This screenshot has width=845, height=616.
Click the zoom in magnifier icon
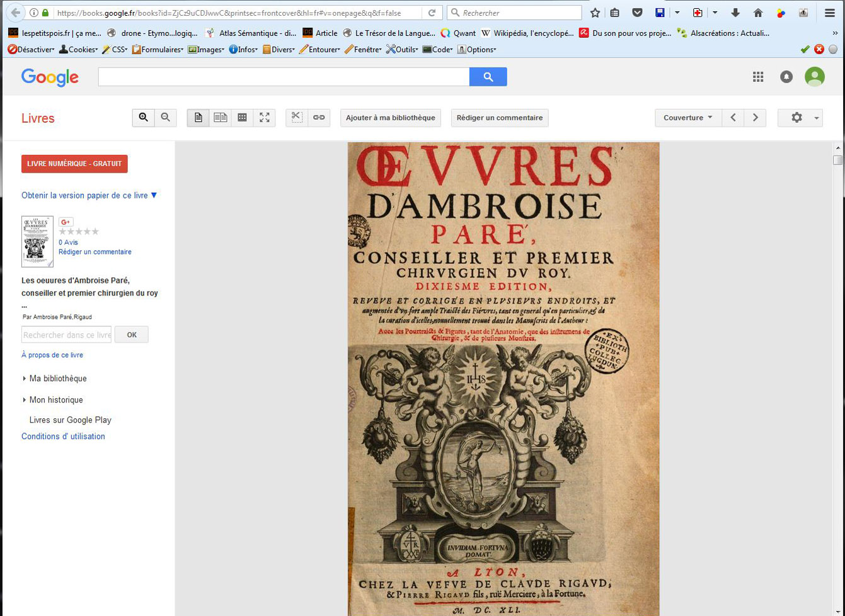pos(144,118)
